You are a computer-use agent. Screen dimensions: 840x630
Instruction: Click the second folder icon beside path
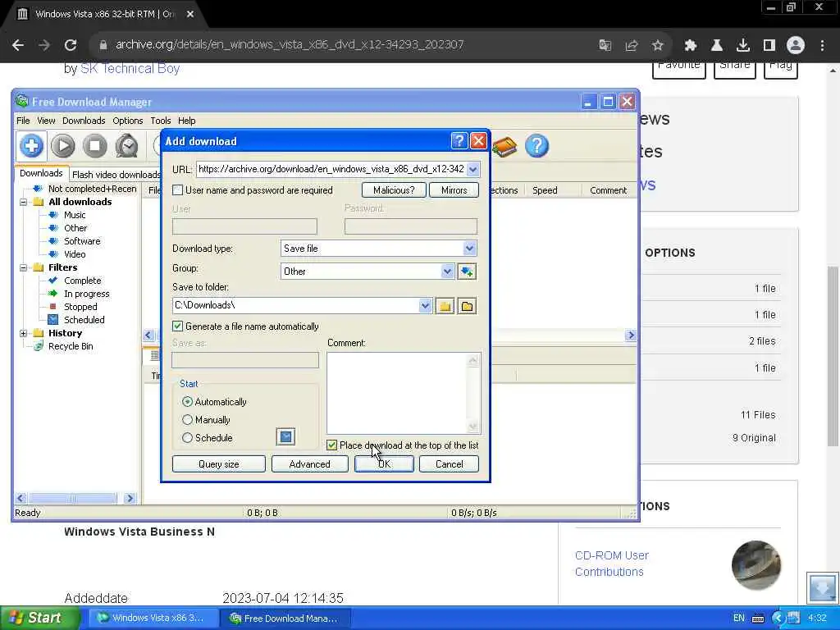tap(467, 306)
